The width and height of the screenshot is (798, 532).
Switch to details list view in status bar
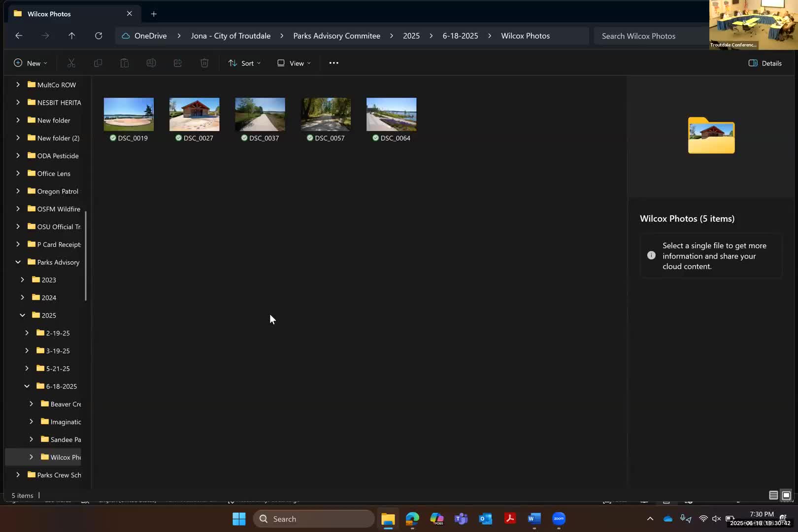[x=773, y=496]
